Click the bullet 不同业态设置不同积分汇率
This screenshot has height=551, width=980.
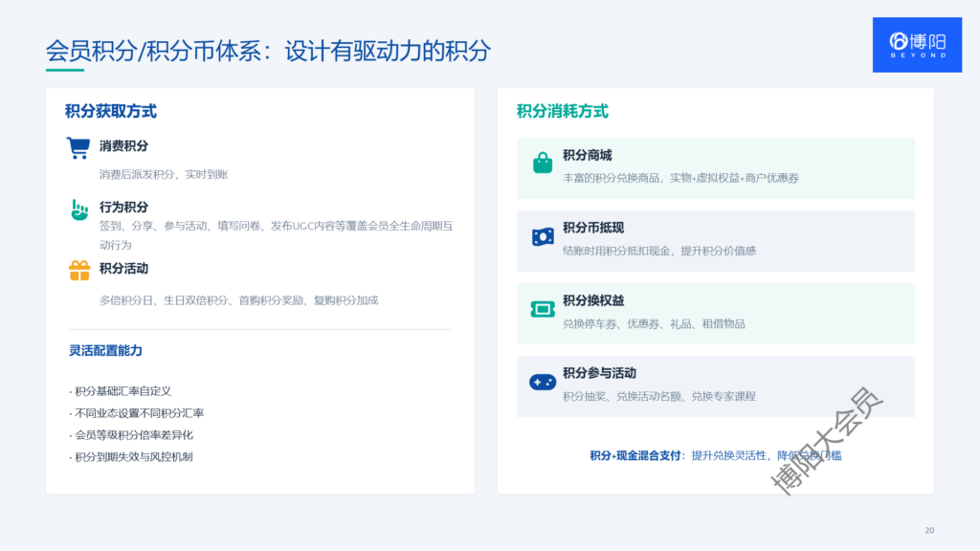(x=136, y=413)
